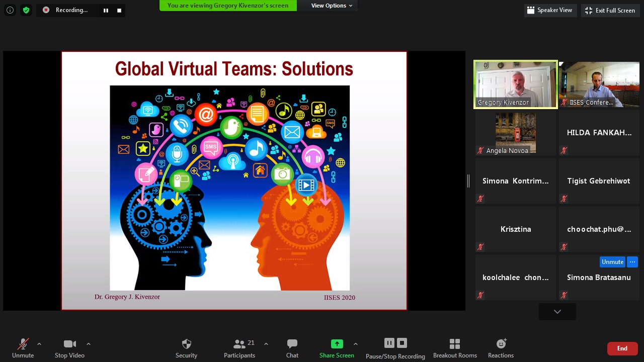
Task: Unmute Simona Bratasanu via Unmute button
Action: 612,262
